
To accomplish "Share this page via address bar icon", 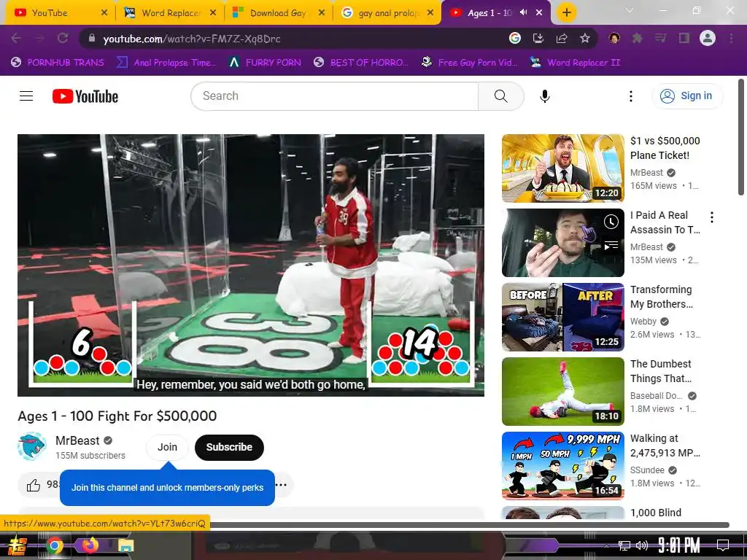I will pyautogui.click(x=561, y=38).
